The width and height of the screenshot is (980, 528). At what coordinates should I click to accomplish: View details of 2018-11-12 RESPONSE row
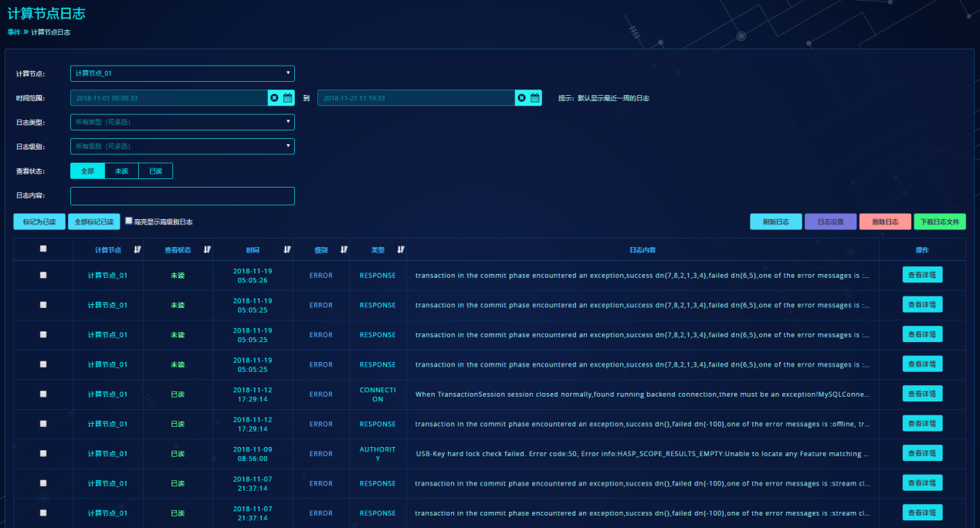922,423
